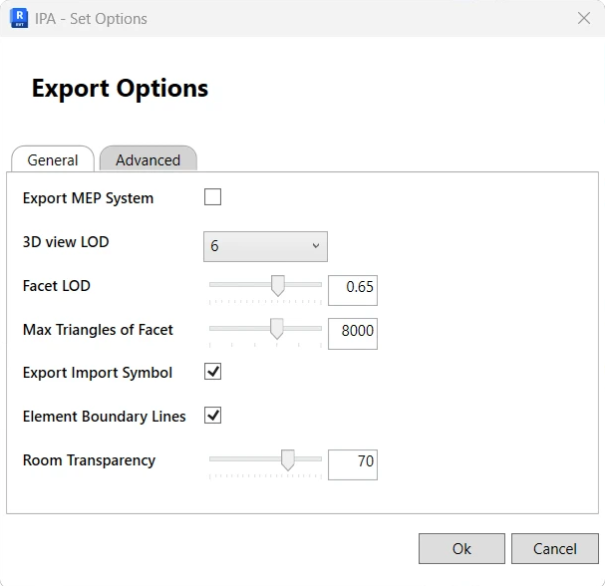This screenshot has width=605, height=586.
Task: Click the Room Transparency slider track left end
Action: tap(212, 459)
